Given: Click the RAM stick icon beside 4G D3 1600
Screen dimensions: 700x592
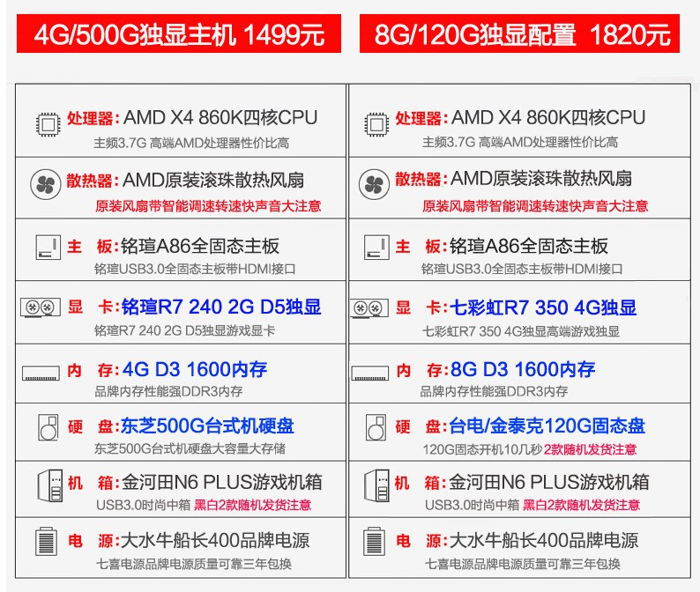Looking at the screenshot, I should point(41,373).
